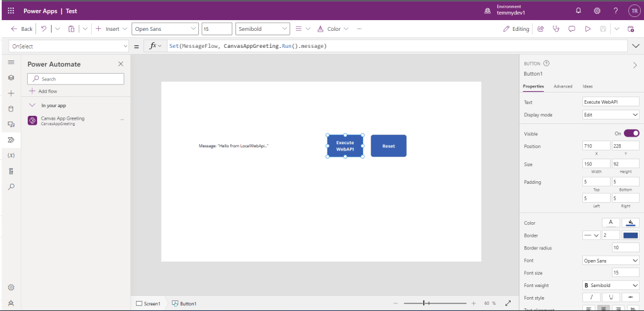Expand the formula bar chevron
The height and width of the screenshot is (311, 644).
(636, 46)
